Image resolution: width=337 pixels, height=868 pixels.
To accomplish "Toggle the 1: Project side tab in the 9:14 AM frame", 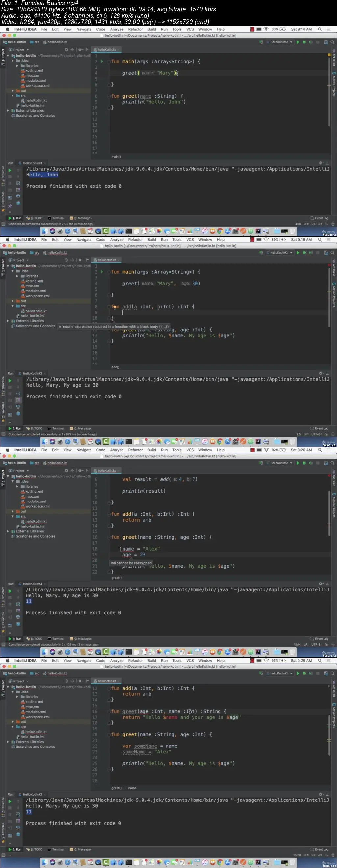I will (x=3, y=57).
